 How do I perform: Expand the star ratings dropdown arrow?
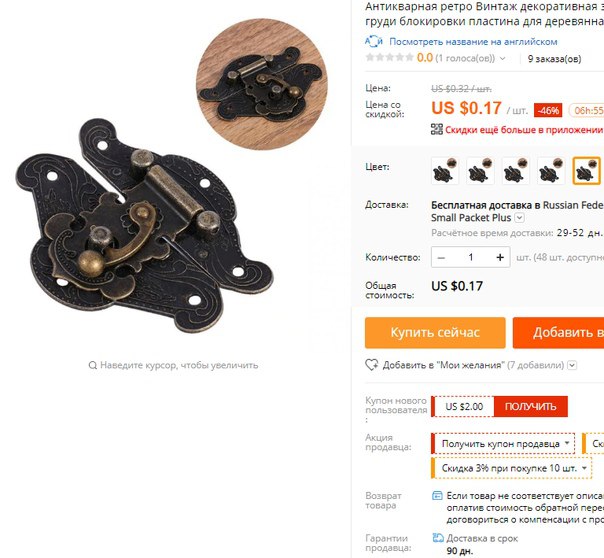(x=502, y=59)
